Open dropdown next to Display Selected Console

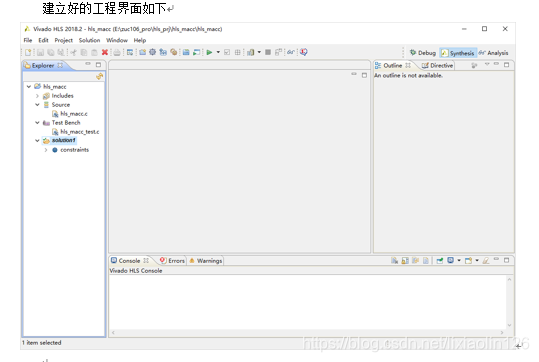tap(459, 261)
